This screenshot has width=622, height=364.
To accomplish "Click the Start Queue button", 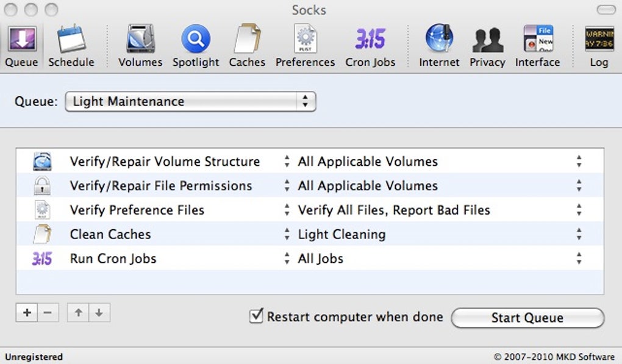I will point(527,318).
